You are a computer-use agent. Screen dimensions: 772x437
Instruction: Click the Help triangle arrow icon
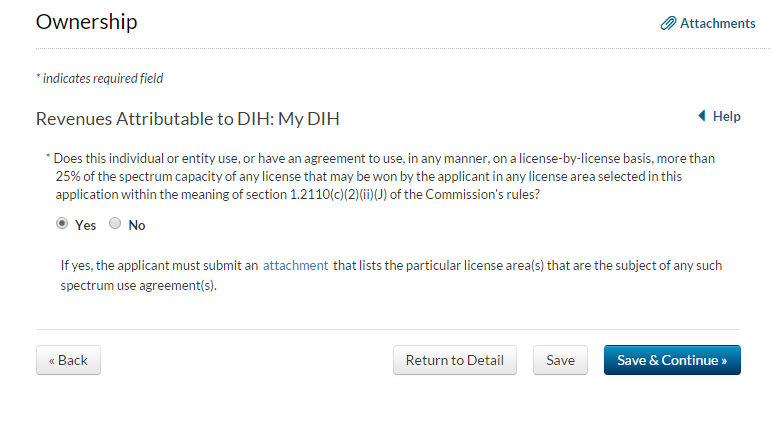(x=702, y=117)
